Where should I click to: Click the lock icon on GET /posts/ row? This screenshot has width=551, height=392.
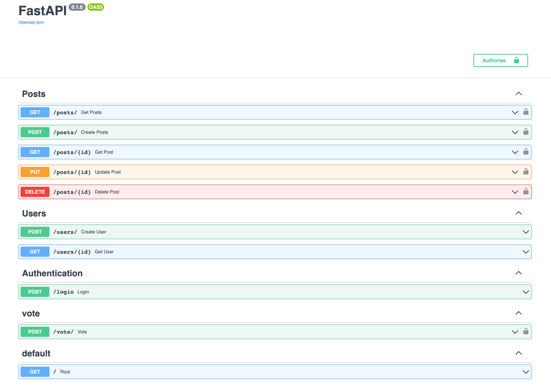pyautogui.click(x=526, y=112)
